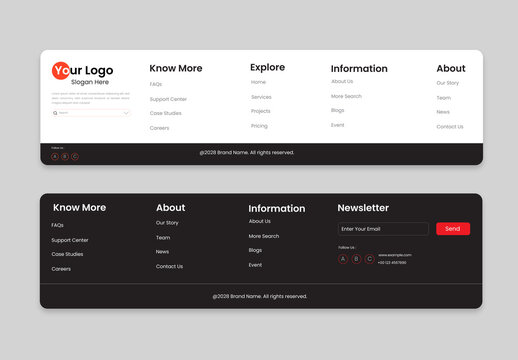This screenshot has height=360, width=518.
Task: Open News link in the dark footer
Action: pyautogui.click(x=162, y=252)
